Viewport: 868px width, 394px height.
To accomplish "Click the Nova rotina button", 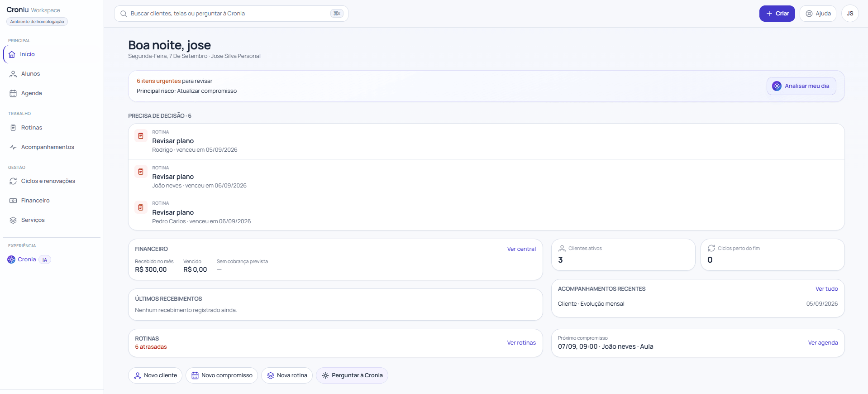I will click(287, 375).
